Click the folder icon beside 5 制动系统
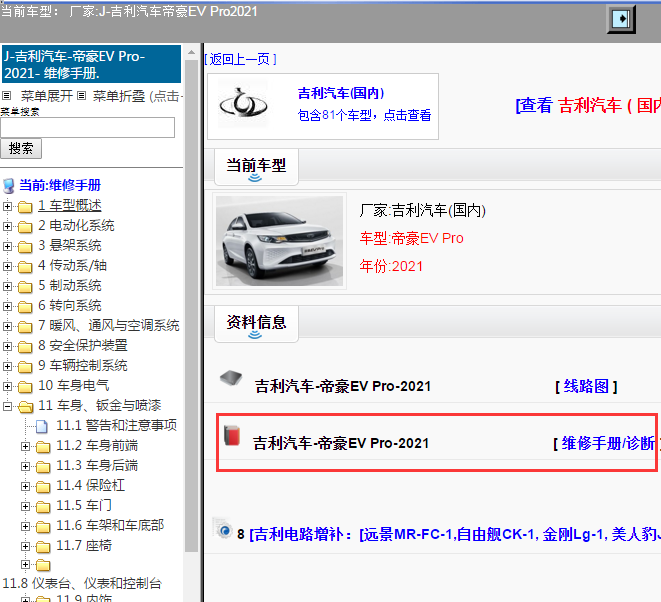Image resolution: width=661 pixels, height=602 pixels. pyautogui.click(x=25, y=286)
